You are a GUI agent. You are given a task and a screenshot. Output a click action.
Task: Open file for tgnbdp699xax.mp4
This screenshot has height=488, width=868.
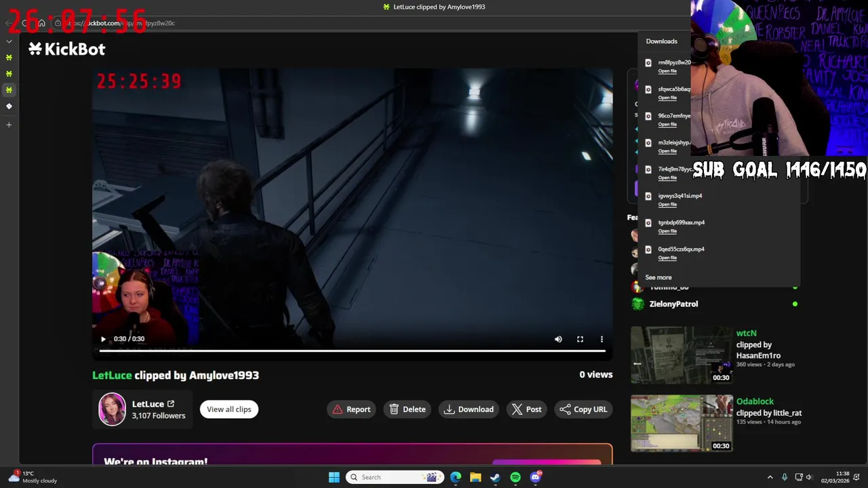[667, 231]
